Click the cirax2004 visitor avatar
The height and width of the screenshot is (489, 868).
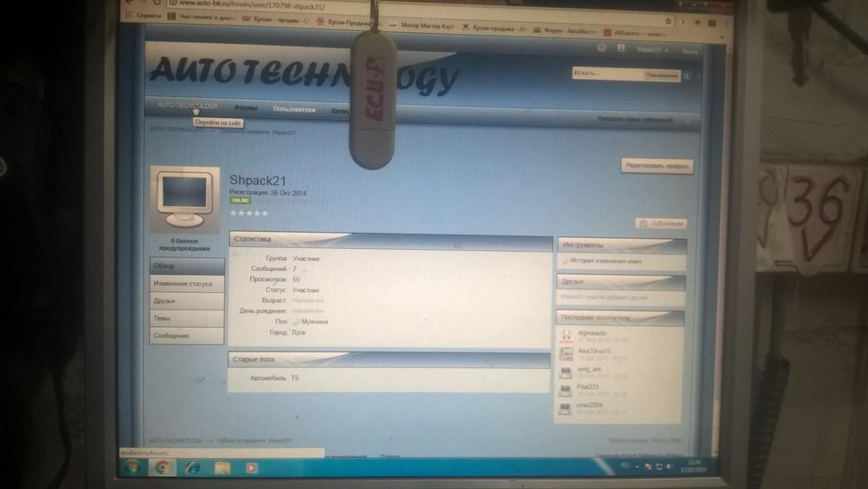[566, 409]
